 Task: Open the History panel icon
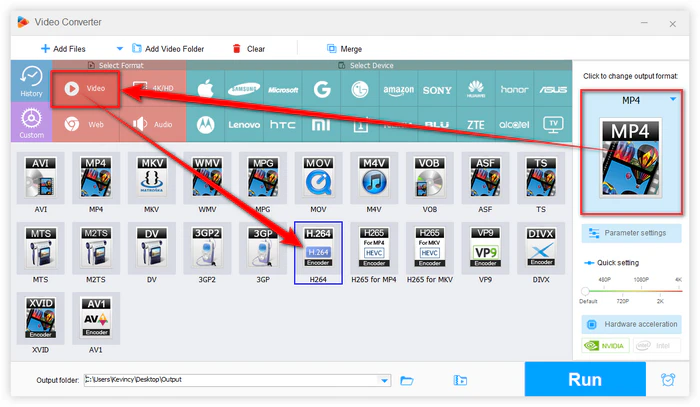[x=30, y=82]
